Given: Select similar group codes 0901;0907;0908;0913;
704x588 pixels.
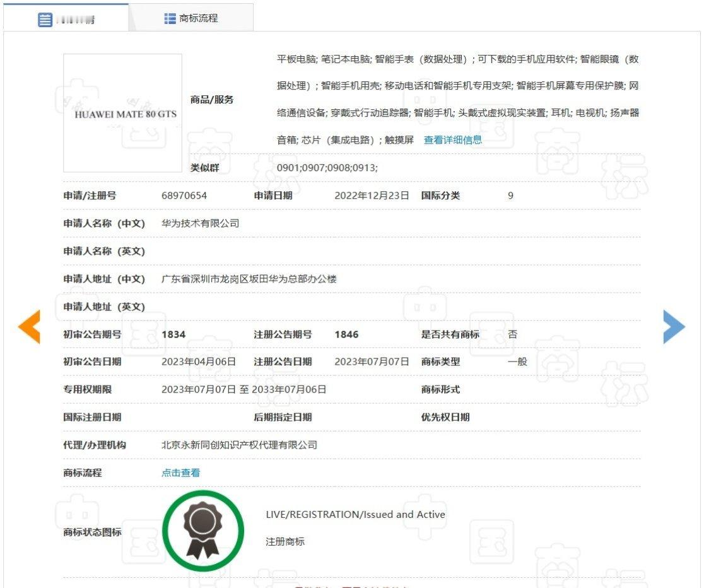Looking at the screenshot, I should [x=327, y=168].
